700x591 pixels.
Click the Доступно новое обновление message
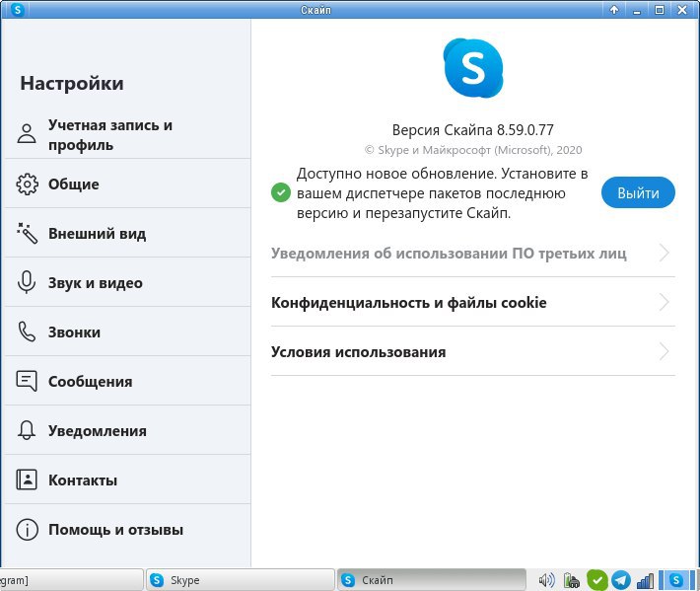[442, 193]
